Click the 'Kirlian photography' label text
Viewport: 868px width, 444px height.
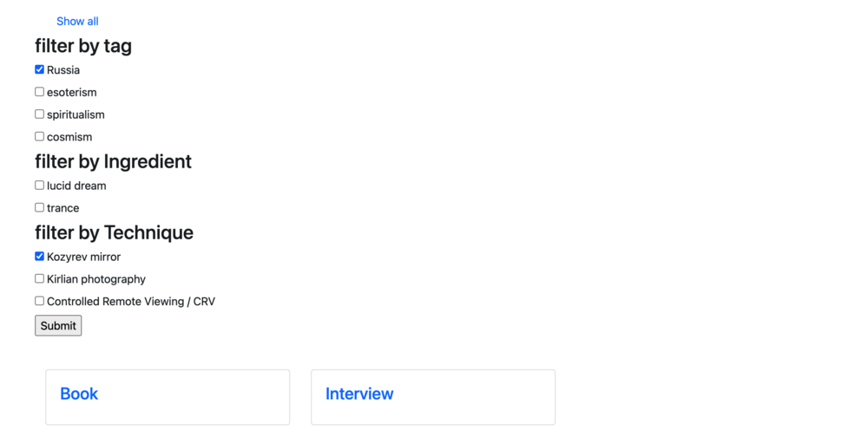(96, 279)
